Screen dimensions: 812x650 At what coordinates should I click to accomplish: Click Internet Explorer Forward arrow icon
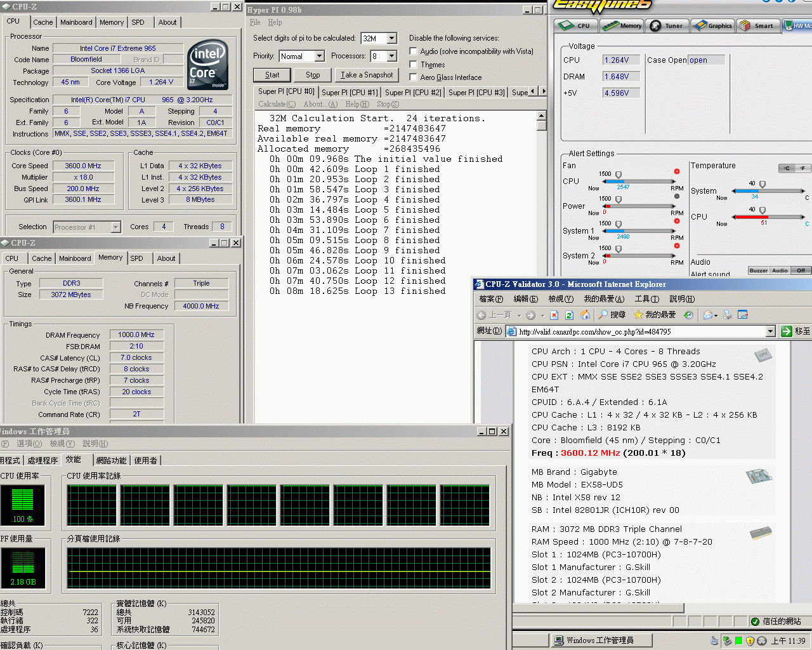tap(531, 315)
